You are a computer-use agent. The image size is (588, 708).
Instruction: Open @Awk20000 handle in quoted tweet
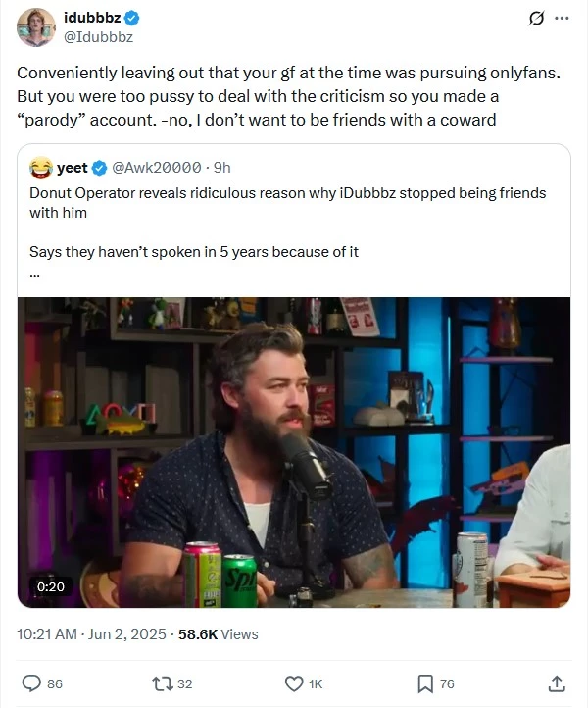point(156,168)
